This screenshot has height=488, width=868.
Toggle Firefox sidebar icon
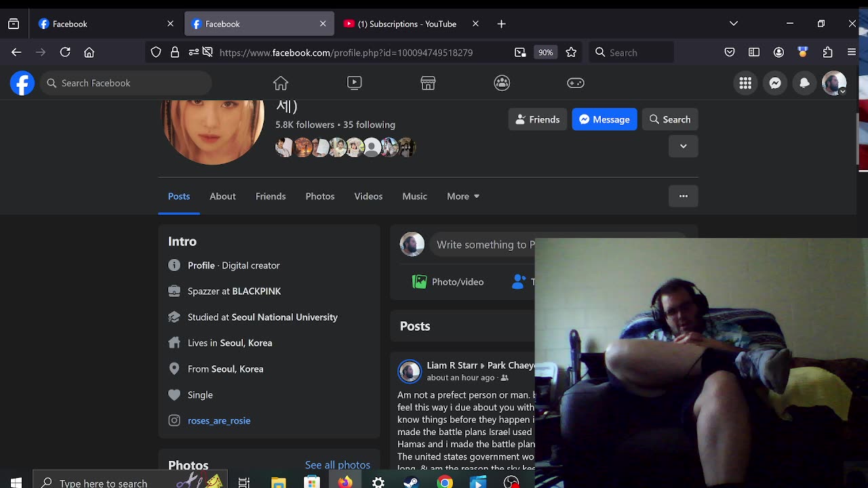click(754, 52)
